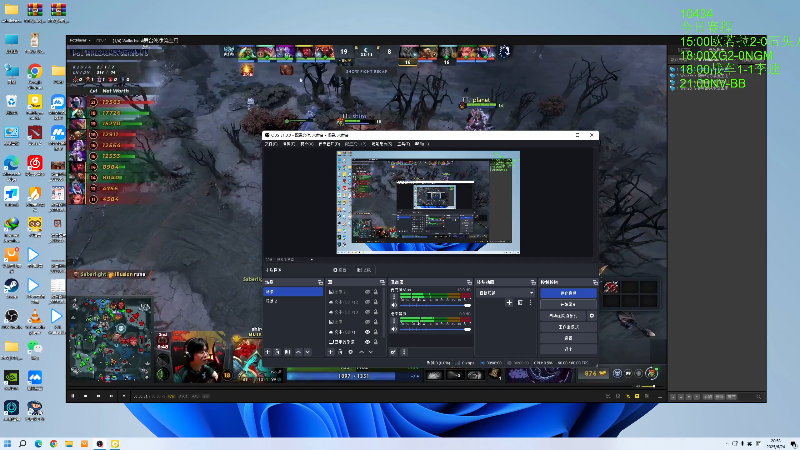Remove the scene transition with trash icon

click(520, 303)
